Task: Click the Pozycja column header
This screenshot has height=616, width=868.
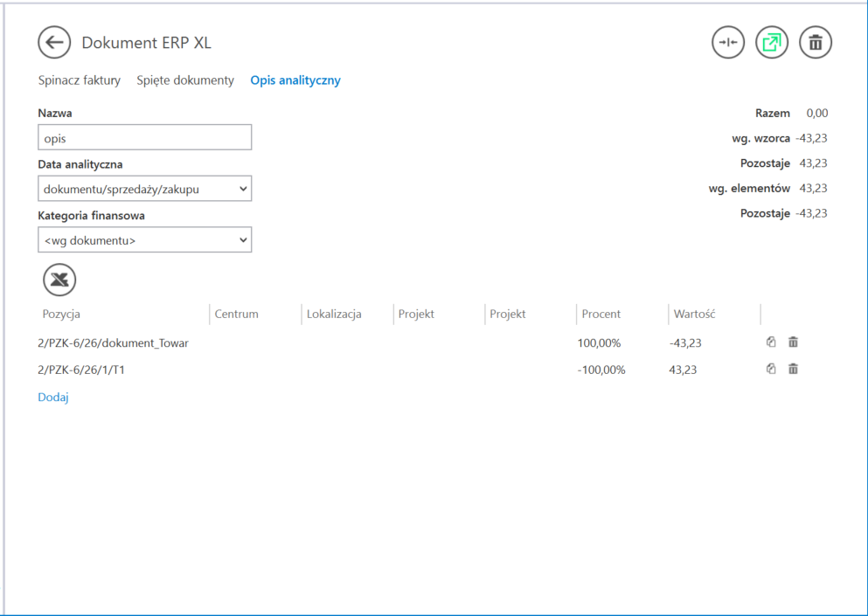Action: 61,314
